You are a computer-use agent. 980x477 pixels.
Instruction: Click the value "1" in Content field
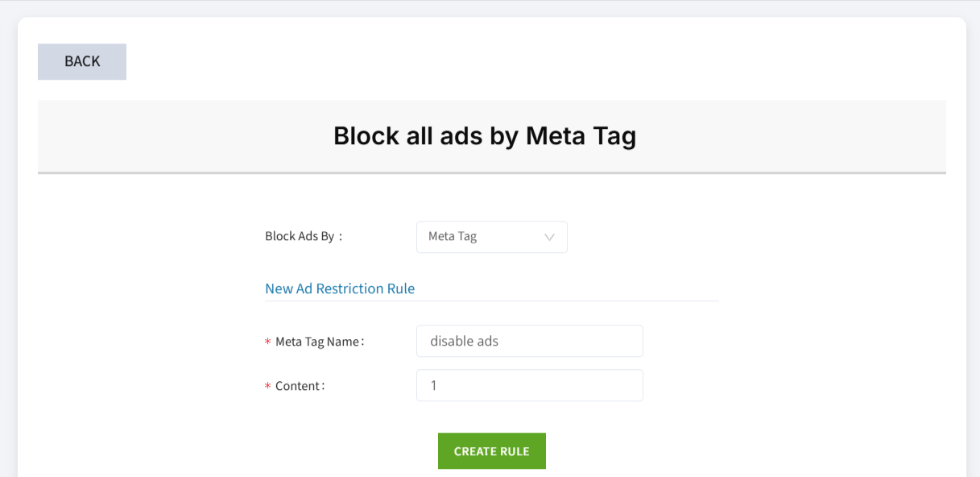(x=434, y=385)
